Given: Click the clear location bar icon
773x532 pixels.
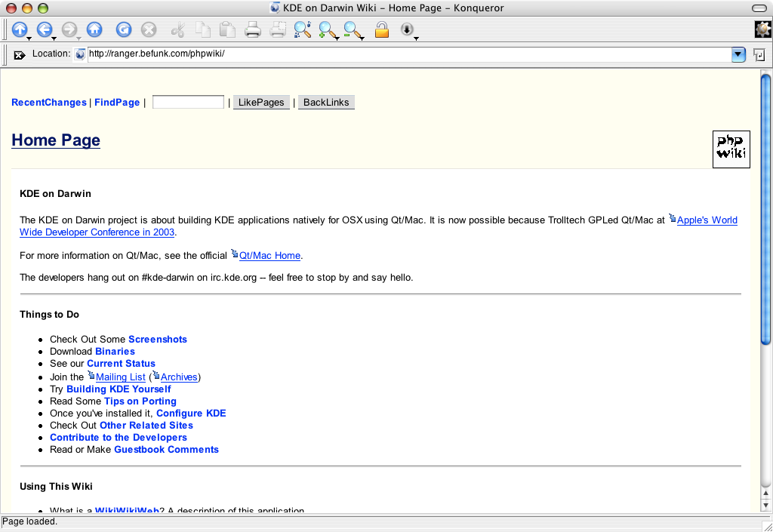Looking at the screenshot, I should tap(20, 54).
